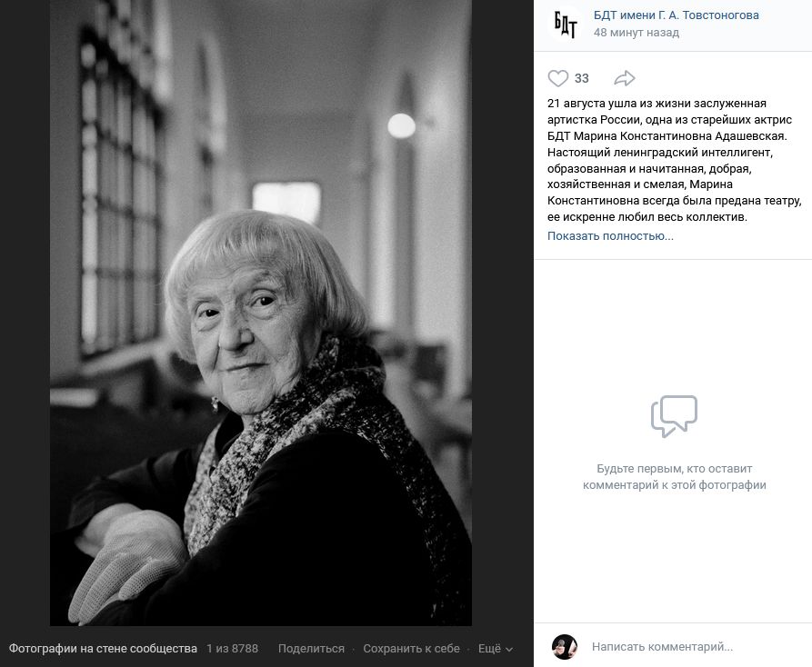Repost using the share arrow icon
Image resolution: width=812 pixels, height=667 pixels.
point(624,78)
